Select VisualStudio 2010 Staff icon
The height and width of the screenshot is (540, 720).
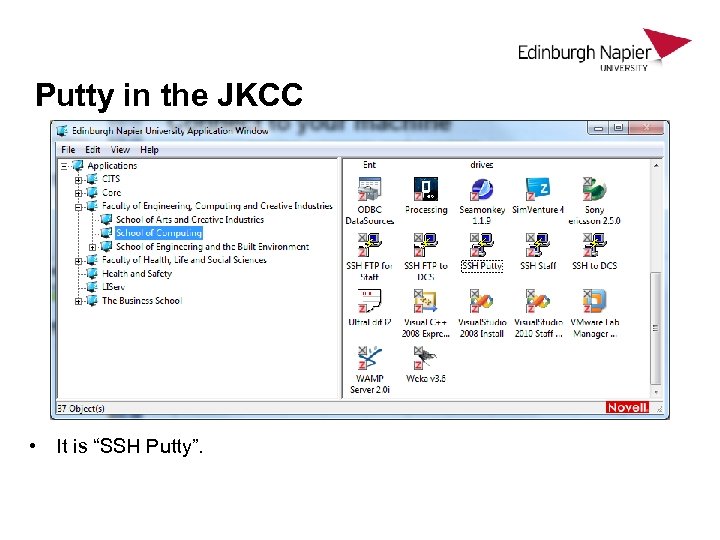(x=538, y=301)
